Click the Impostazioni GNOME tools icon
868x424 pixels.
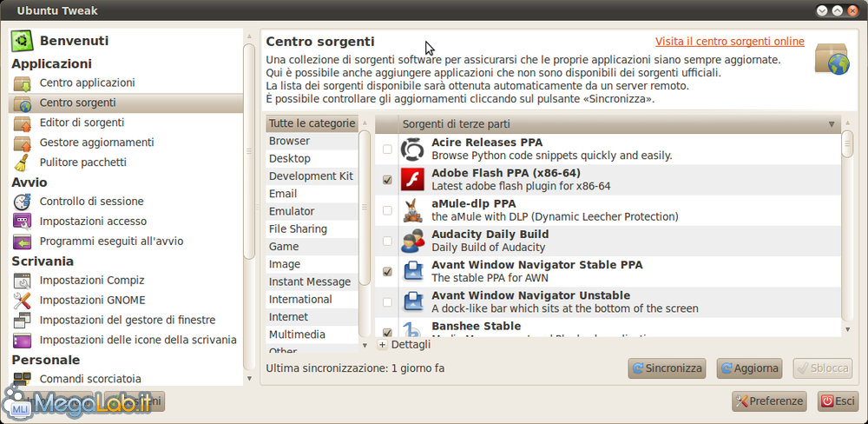point(23,301)
